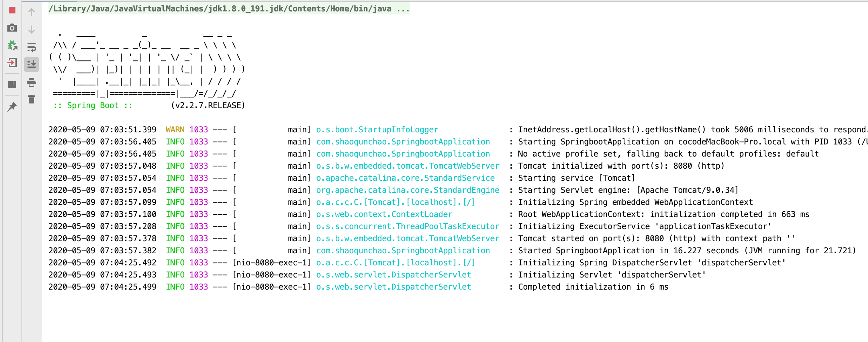Click 'Initializing Spring embedded WebApplicationContext' message
Screen dimensions: 868x342
point(635,202)
